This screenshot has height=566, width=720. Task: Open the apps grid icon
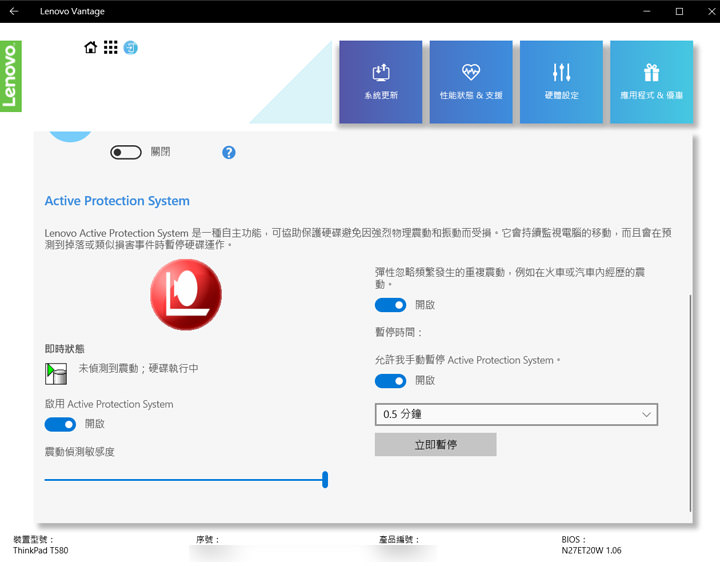point(110,47)
